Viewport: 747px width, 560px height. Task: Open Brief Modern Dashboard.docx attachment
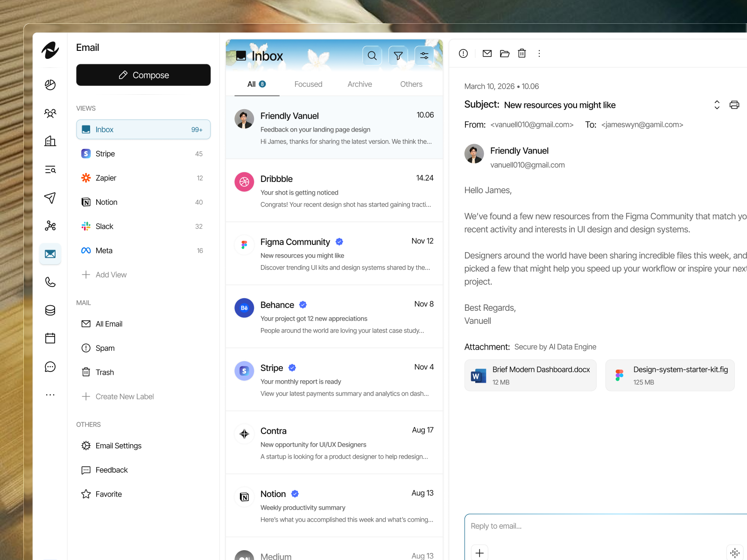[530, 375]
